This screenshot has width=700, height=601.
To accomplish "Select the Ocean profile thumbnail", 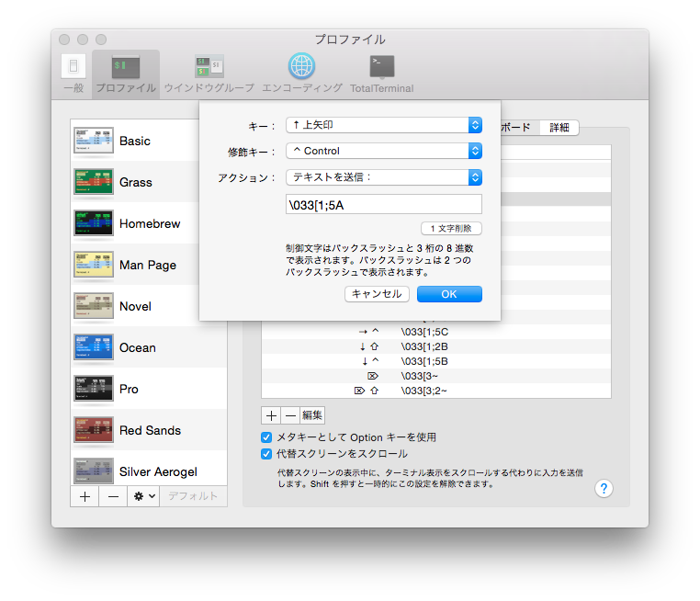I will pyautogui.click(x=94, y=347).
